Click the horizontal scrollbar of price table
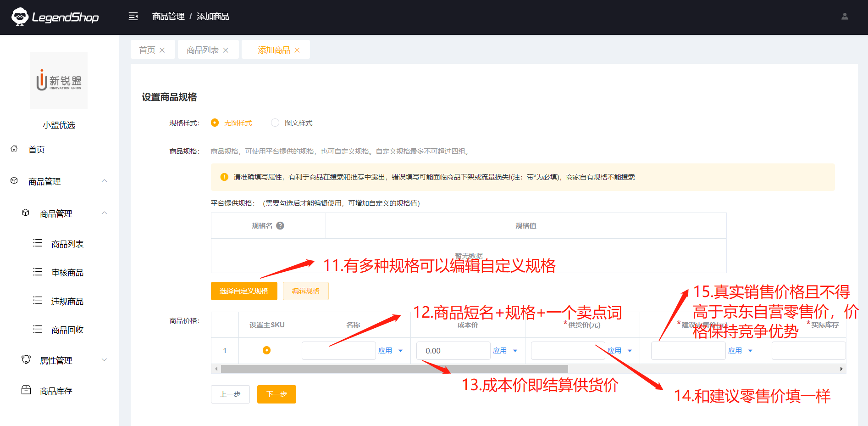 394,369
